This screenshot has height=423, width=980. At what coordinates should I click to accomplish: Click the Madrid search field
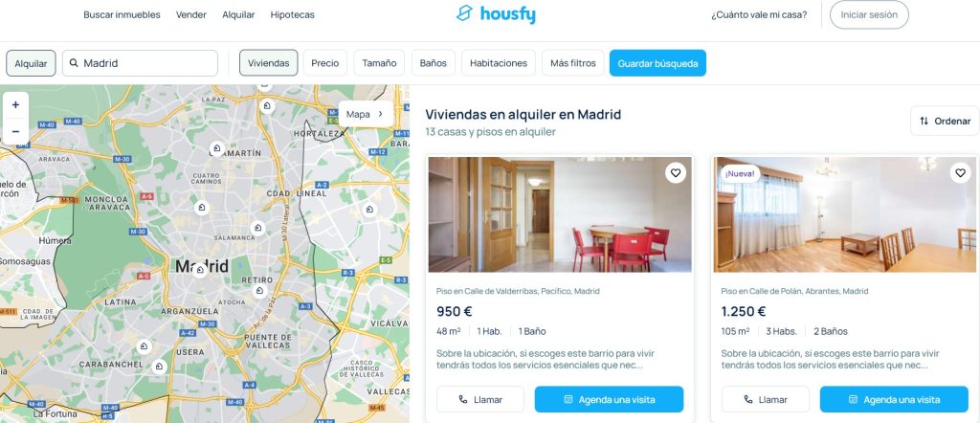pyautogui.click(x=140, y=63)
